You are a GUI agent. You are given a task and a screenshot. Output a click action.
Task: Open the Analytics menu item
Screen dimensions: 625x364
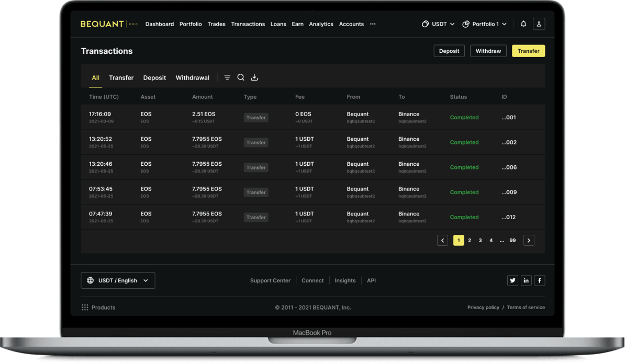(x=321, y=24)
